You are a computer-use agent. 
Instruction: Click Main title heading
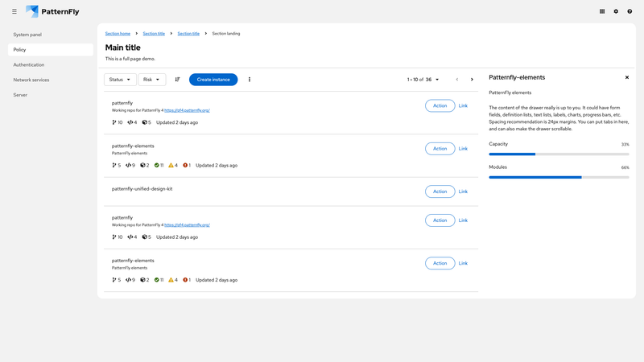click(x=123, y=47)
